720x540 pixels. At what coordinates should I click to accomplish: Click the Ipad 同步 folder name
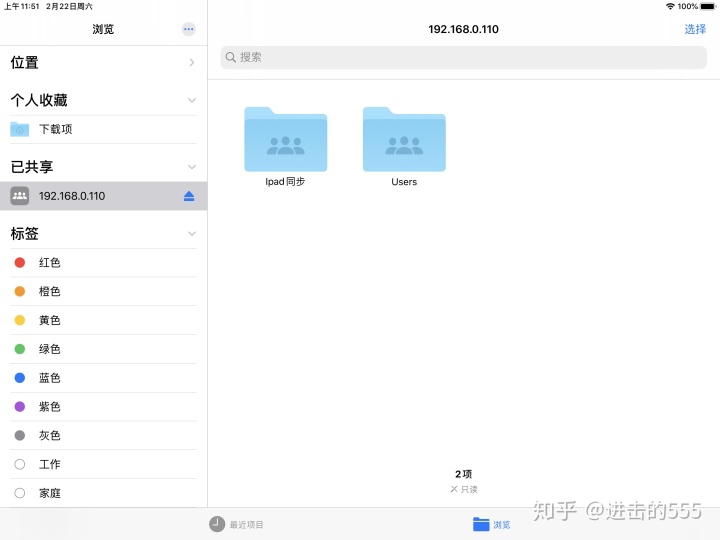[x=285, y=182]
